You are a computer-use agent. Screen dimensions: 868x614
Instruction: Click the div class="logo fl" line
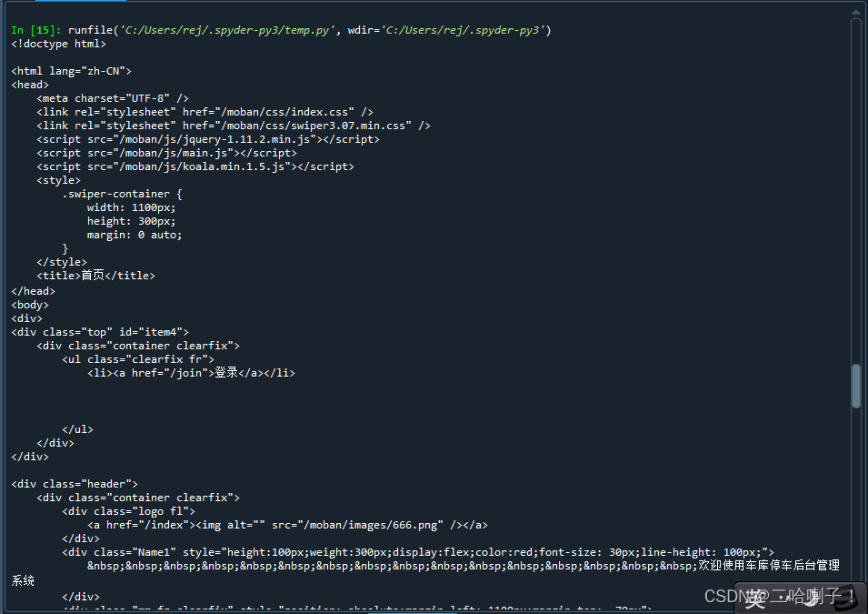pyautogui.click(x=128, y=511)
